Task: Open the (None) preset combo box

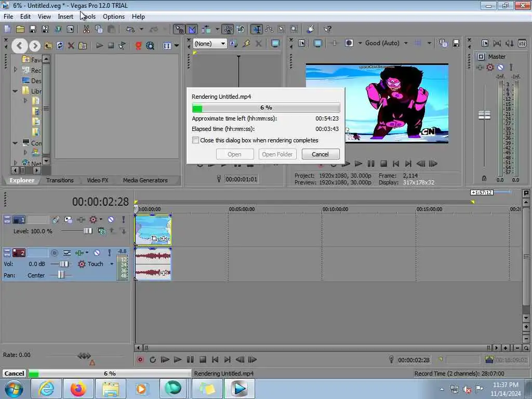Action: [210, 44]
